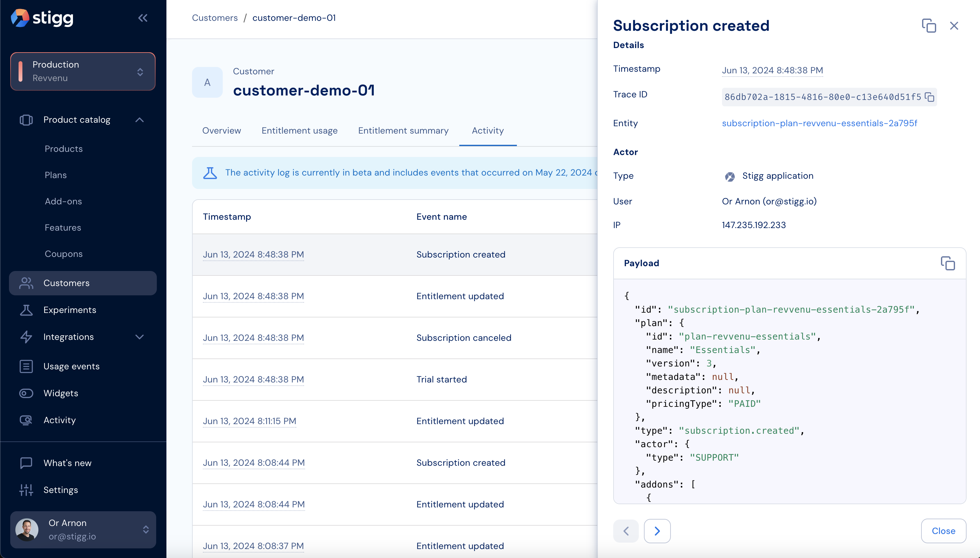The height and width of the screenshot is (558, 980).
Task: Copy event details with top panel copy icon
Action: pyautogui.click(x=929, y=26)
